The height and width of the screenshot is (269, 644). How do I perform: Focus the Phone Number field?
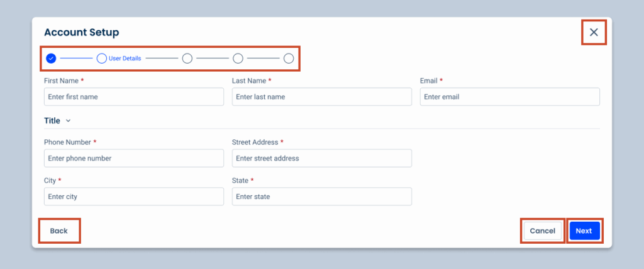point(133,158)
